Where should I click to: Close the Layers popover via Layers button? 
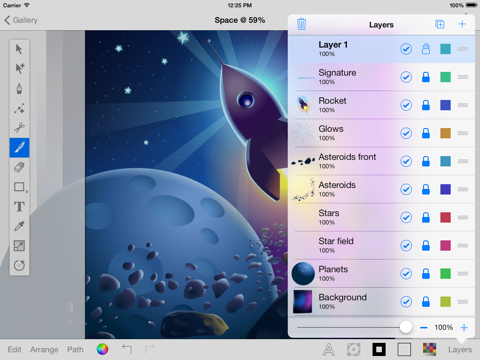tap(460, 350)
